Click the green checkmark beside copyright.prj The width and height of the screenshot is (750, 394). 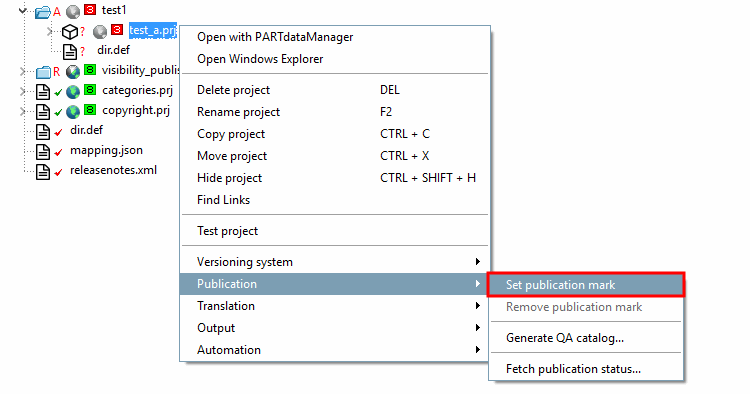pos(58,112)
